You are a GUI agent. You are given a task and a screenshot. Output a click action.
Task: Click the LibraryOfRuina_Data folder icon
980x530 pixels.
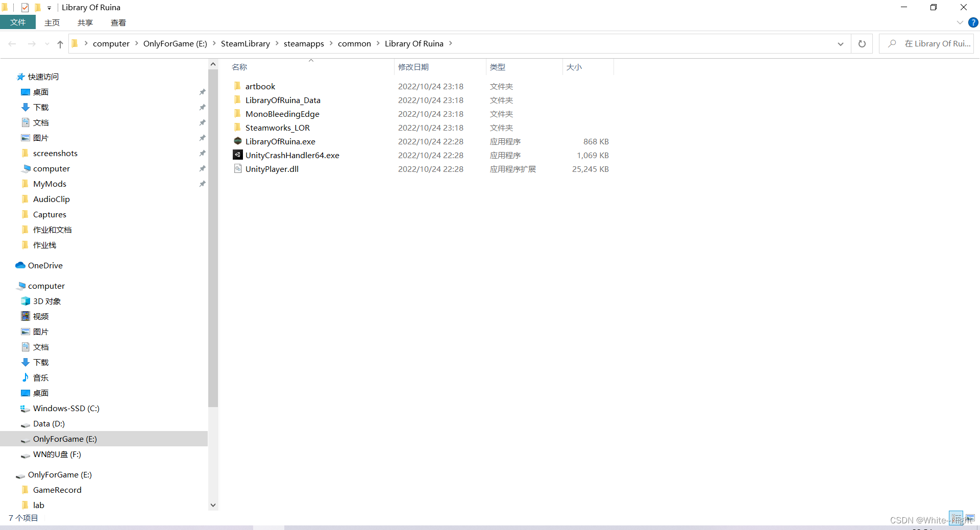(237, 100)
